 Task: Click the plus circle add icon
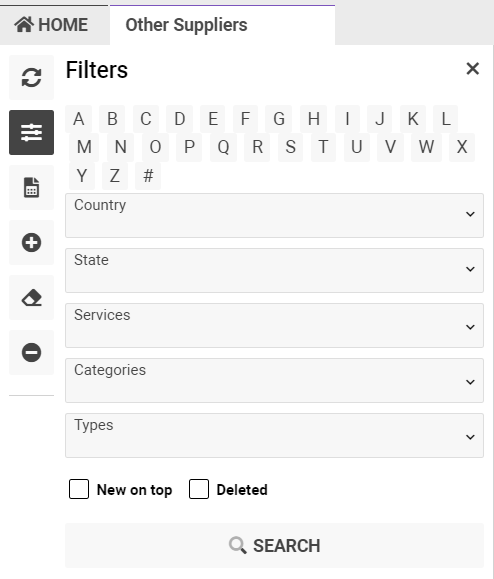(31, 243)
